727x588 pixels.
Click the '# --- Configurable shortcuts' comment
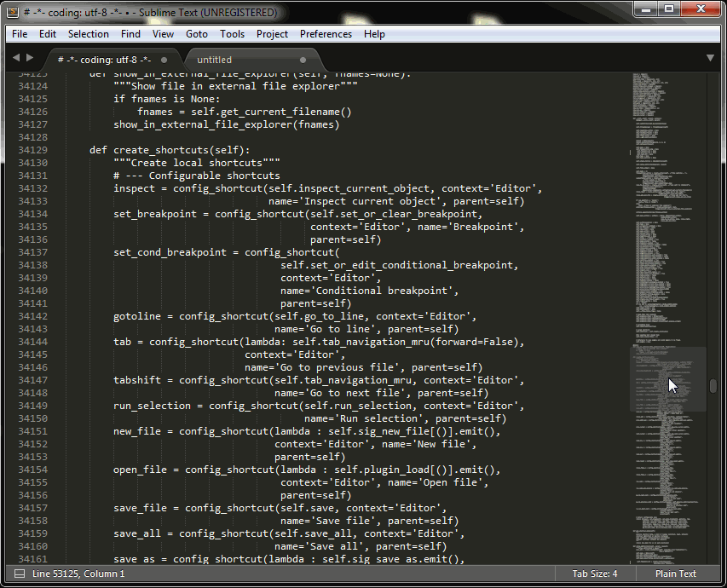pos(197,176)
